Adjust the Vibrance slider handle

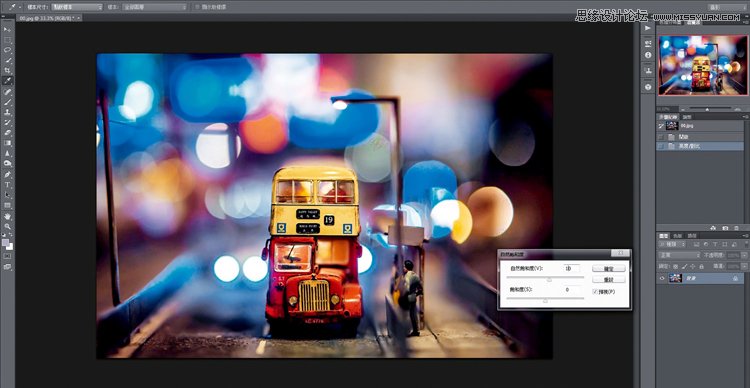click(x=549, y=280)
